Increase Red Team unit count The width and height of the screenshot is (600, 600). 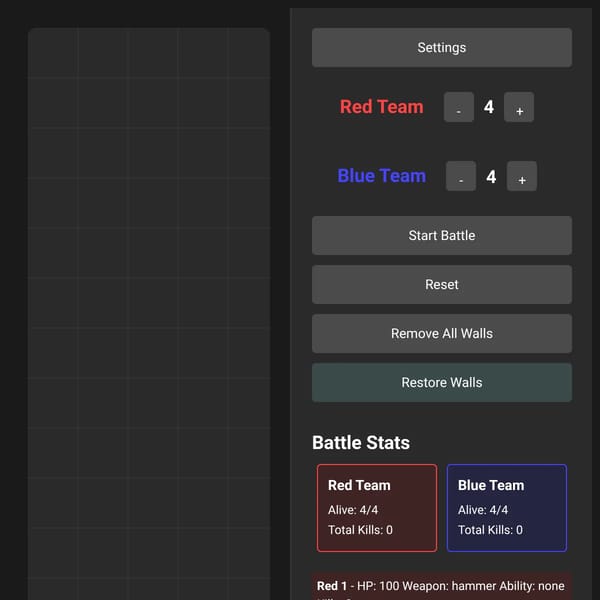[x=519, y=107]
